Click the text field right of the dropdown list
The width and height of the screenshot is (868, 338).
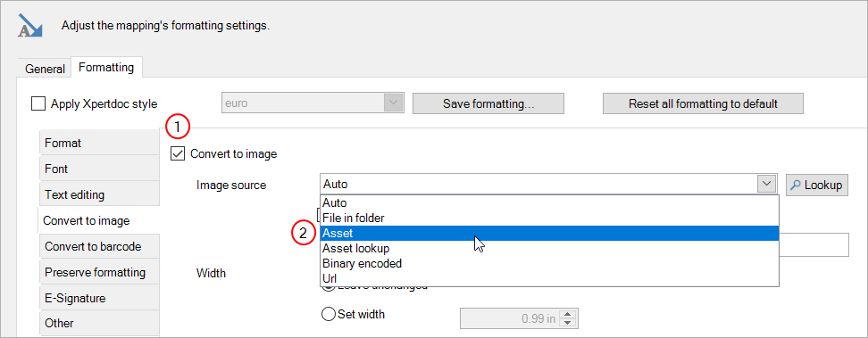(814, 244)
